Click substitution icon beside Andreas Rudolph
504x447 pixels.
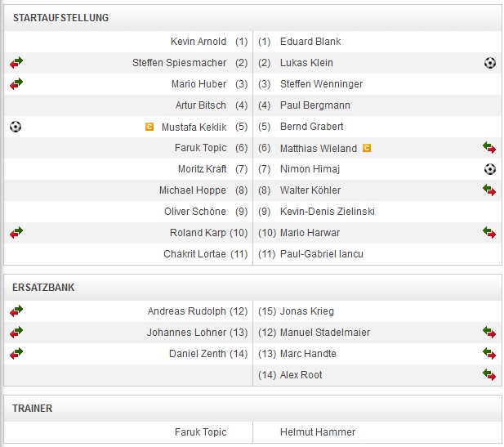[16, 311]
